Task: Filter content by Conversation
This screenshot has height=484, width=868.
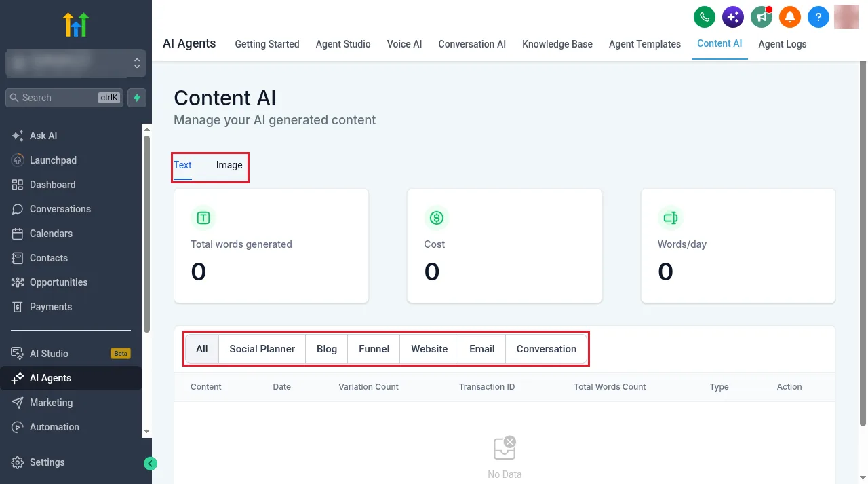Action: 547,349
